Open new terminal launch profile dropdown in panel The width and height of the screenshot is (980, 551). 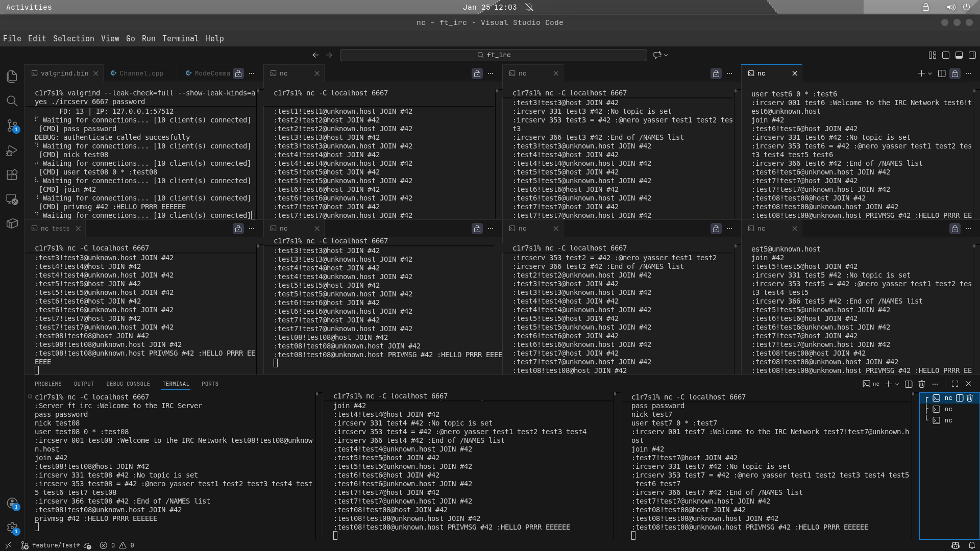(x=897, y=384)
